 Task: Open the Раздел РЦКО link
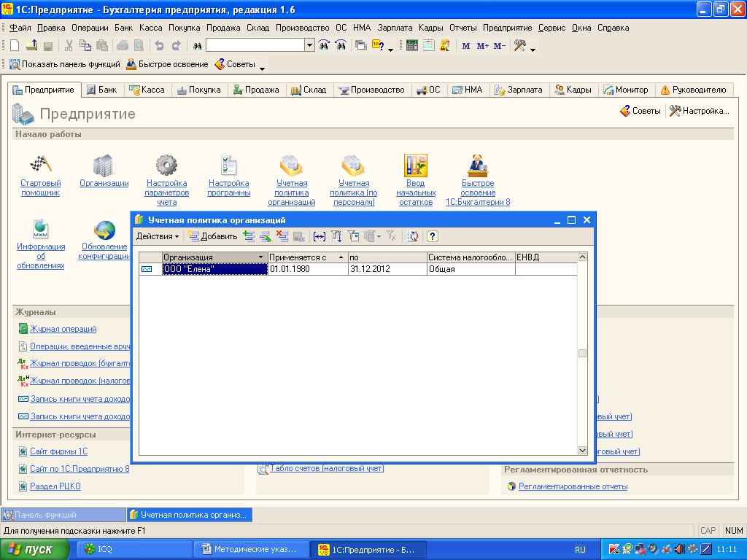click(x=55, y=486)
